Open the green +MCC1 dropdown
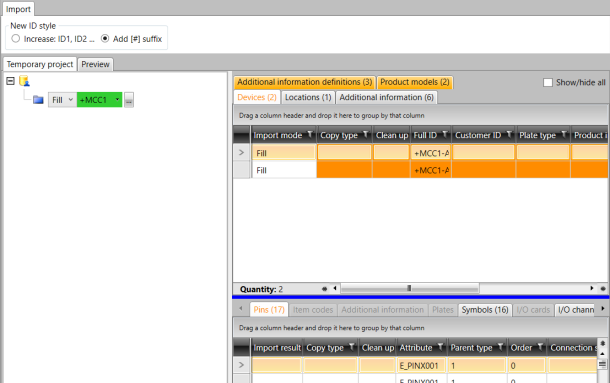The width and height of the screenshot is (610, 383). [x=100, y=100]
